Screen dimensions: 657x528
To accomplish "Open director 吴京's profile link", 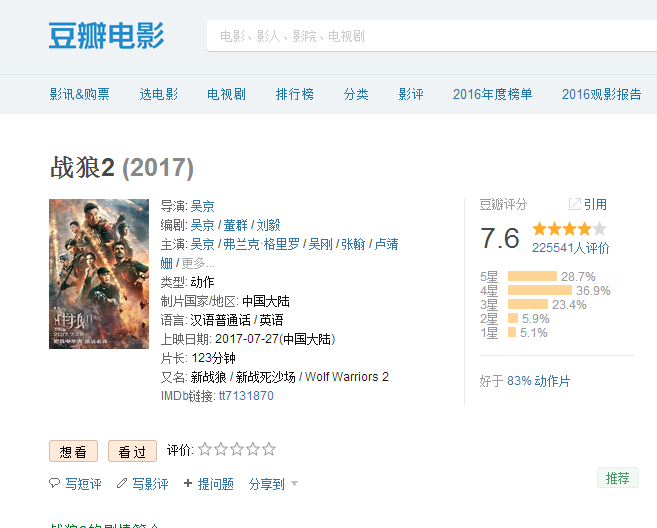I will tap(202, 206).
